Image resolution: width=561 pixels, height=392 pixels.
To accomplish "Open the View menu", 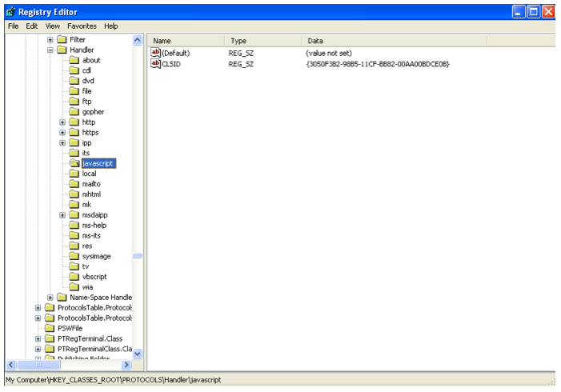I will click(x=53, y=26).
